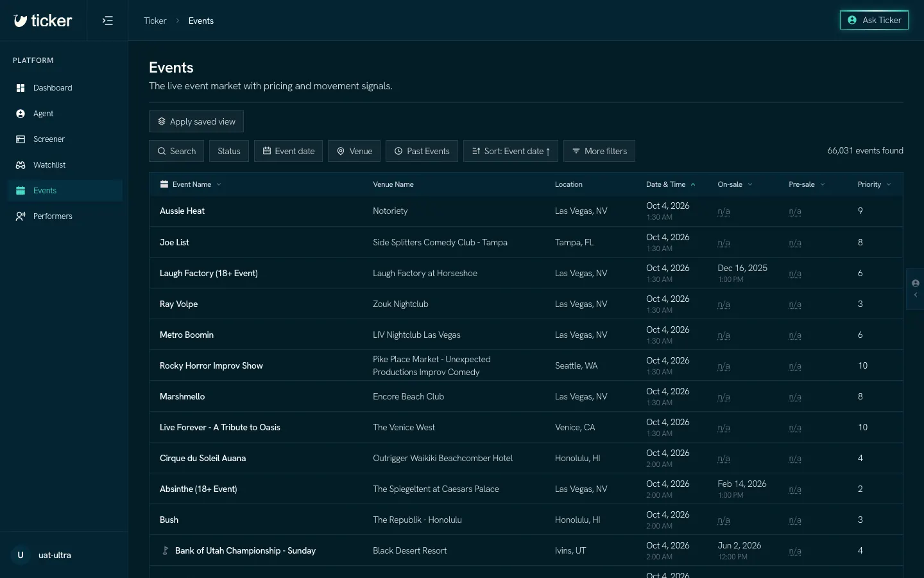Click Events breadcrumb item
Image resolution: width=924 pixels, height=578 pixels.
pyautogui.click(x=201, y=21)
